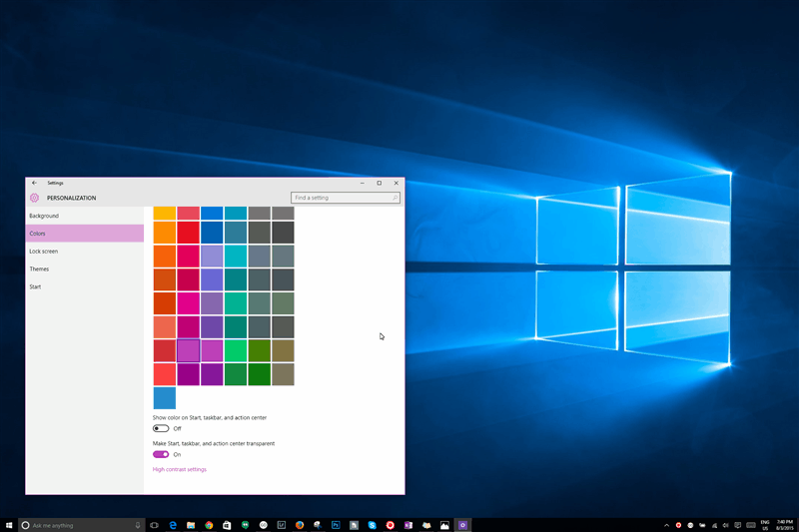Click the touch keyboard tray icon

[x=751, y=525]
